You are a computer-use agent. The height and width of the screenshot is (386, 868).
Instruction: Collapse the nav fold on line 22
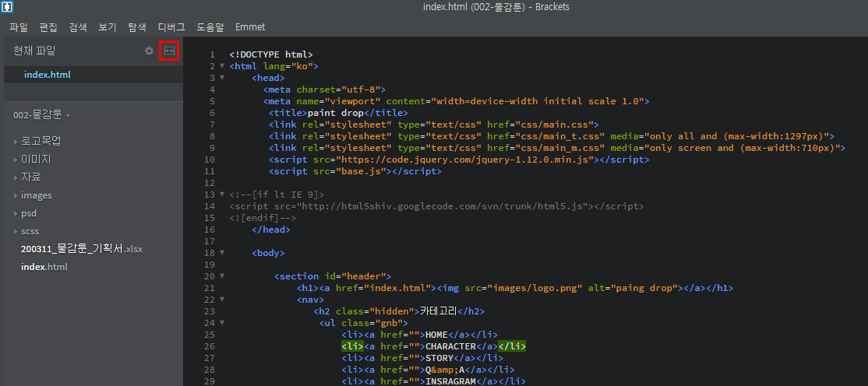point(222,299)
